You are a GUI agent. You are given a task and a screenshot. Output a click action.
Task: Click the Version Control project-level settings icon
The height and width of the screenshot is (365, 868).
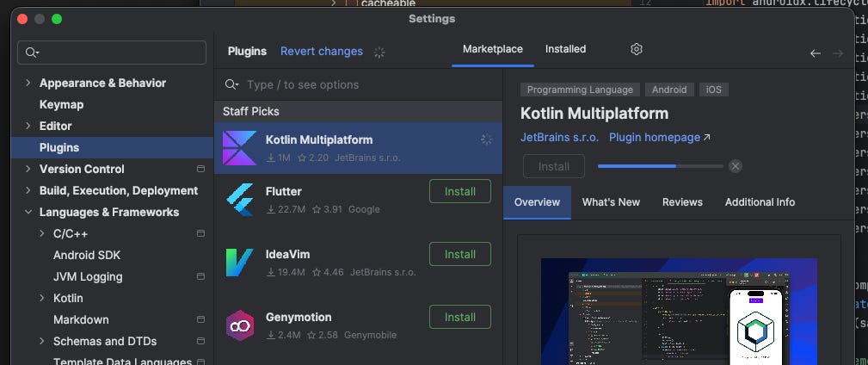pos(201,169)
